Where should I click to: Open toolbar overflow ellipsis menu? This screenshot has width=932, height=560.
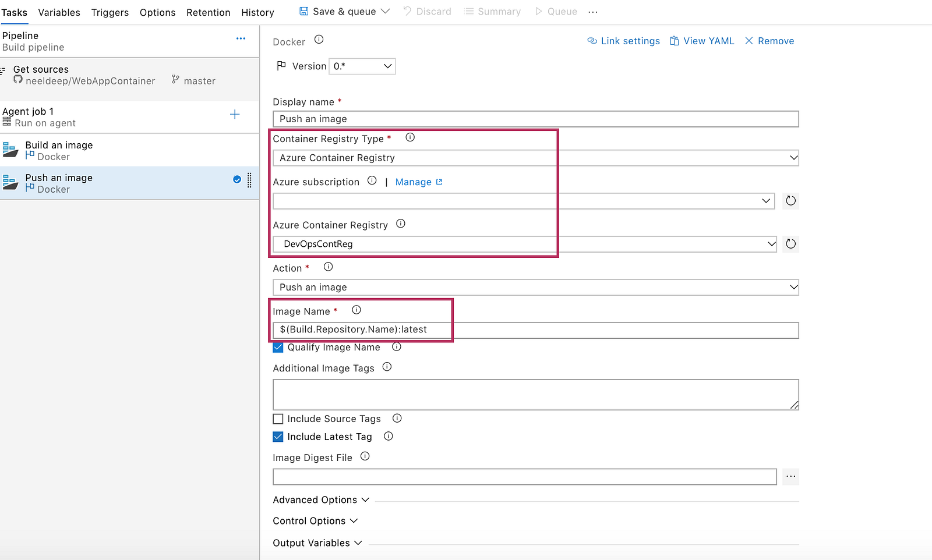point(593,12)
